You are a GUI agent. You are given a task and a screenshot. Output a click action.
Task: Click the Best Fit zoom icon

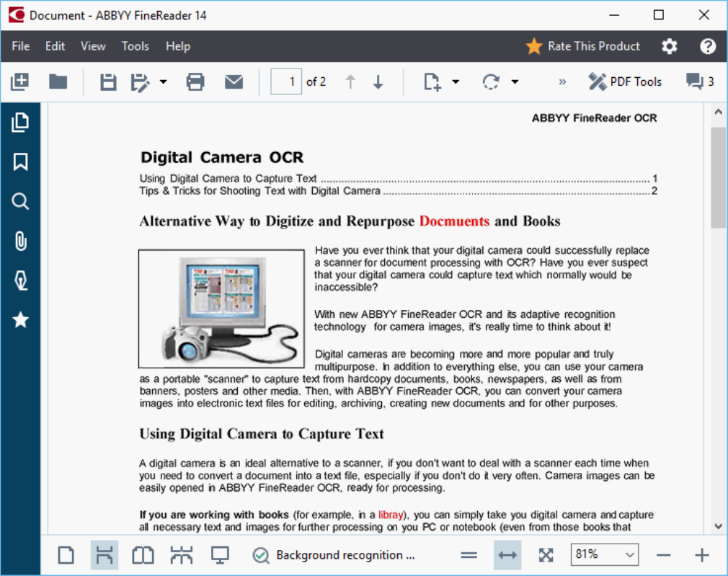pyautogui.click(x=546, y=555)
